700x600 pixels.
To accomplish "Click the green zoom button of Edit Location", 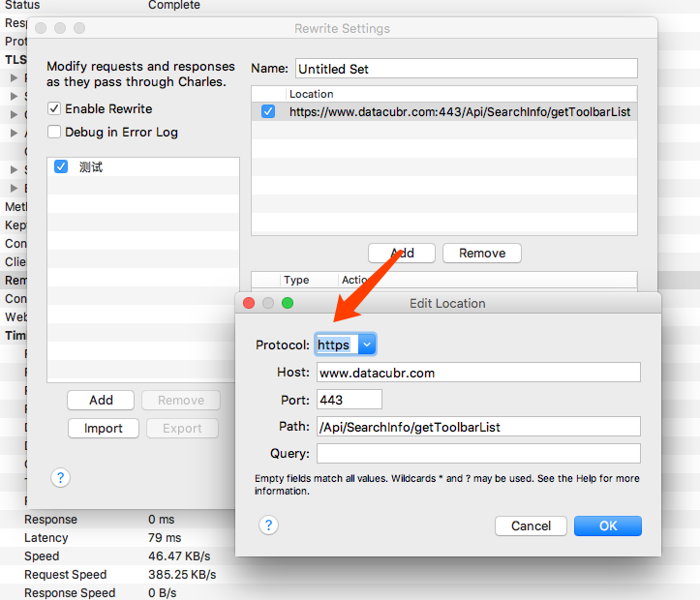I will (x=288, y=303).
